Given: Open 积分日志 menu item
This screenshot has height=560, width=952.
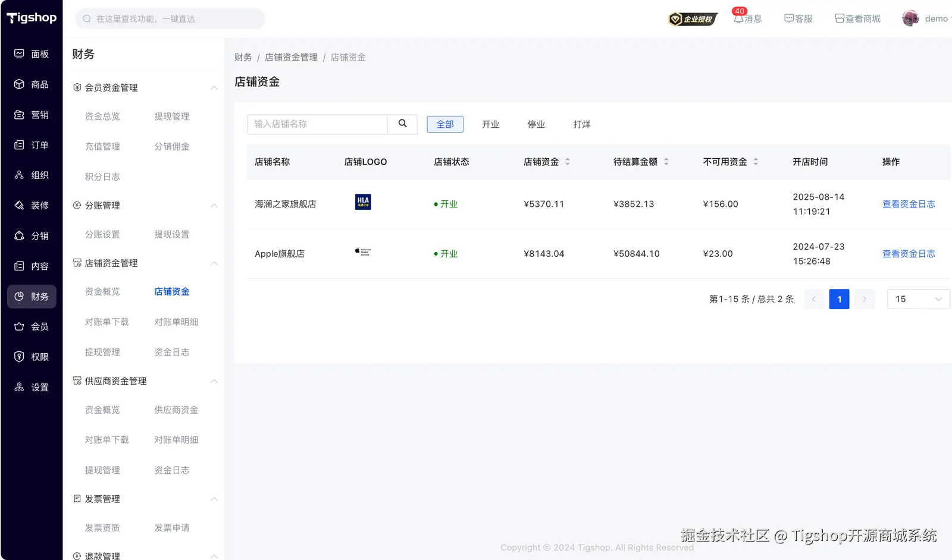Looking at the screenshot, I should (x=102, y=177).
